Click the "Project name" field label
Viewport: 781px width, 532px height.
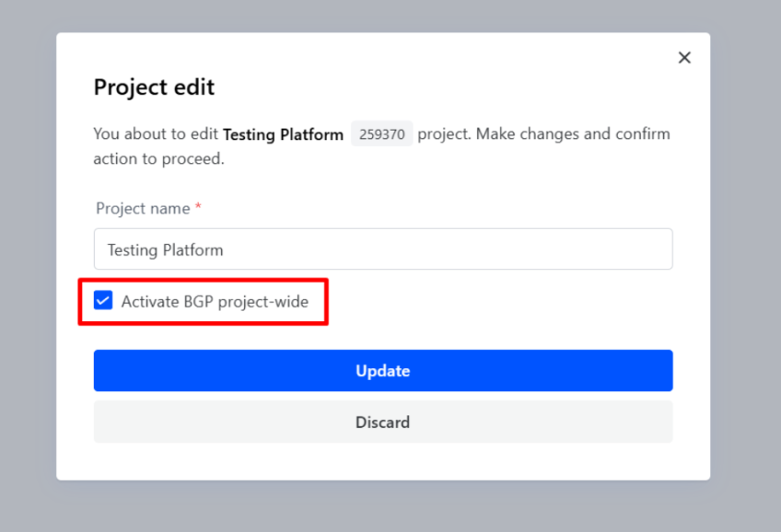click(x=143, y=209)
